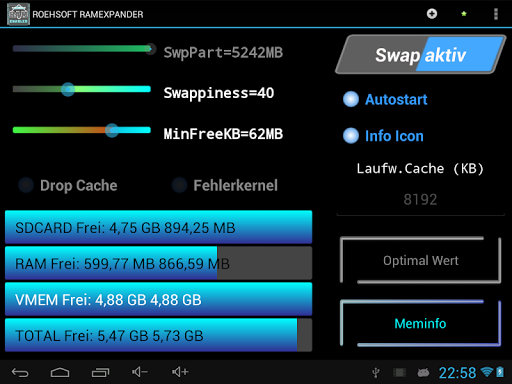This screenshot has width=512, height=384.
Task: Tap the home navigation icon
Action: coord(60,372)
